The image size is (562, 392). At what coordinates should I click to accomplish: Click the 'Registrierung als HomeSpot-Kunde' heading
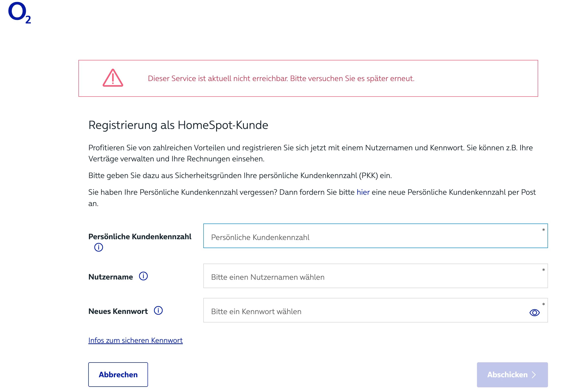tap(178, 125)
